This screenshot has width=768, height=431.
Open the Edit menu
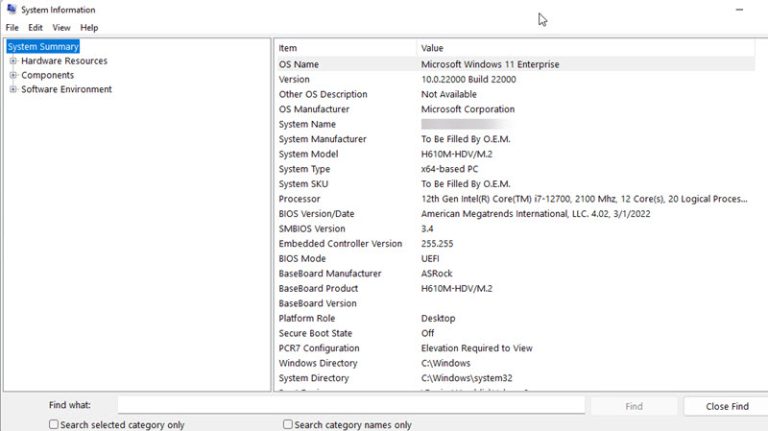35,27
